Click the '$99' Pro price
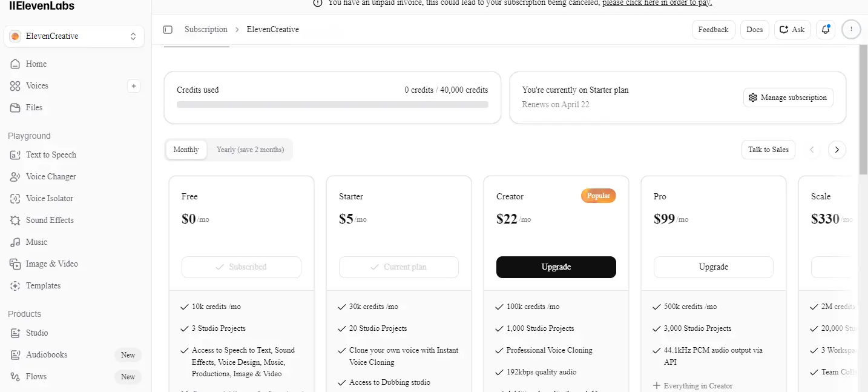 pos(664,219)
